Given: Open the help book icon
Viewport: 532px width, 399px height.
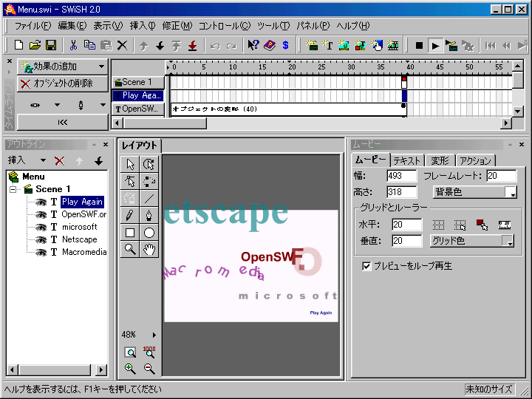Looking at the screenshot, I should [x=270, y=45].
